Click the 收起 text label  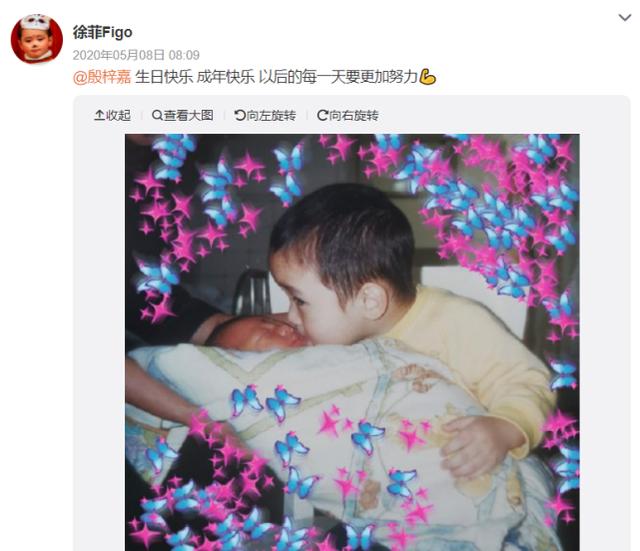tap(118, 116)
